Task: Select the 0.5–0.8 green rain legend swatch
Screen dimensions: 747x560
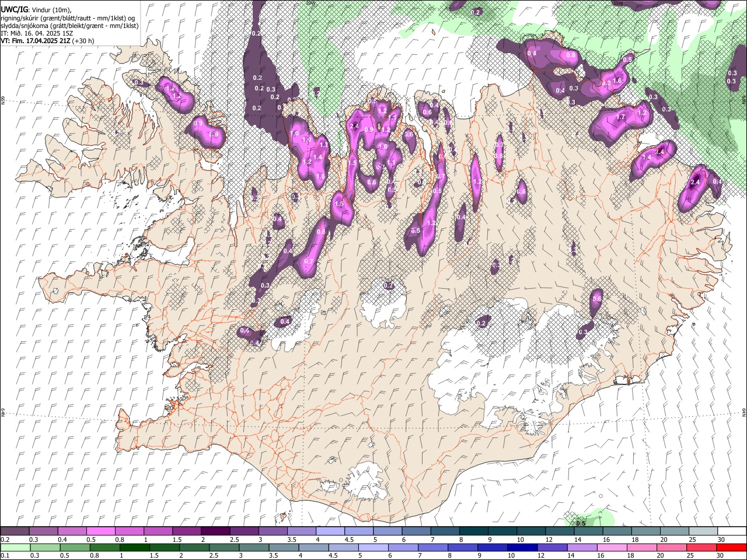Action: pyautogui.click(x=75, y=547)
